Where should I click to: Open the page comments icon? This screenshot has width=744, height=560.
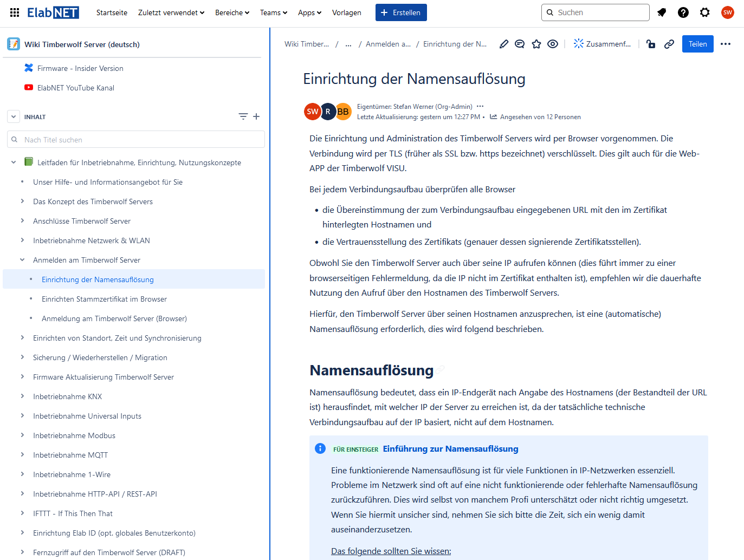click(x=520, y=44)
